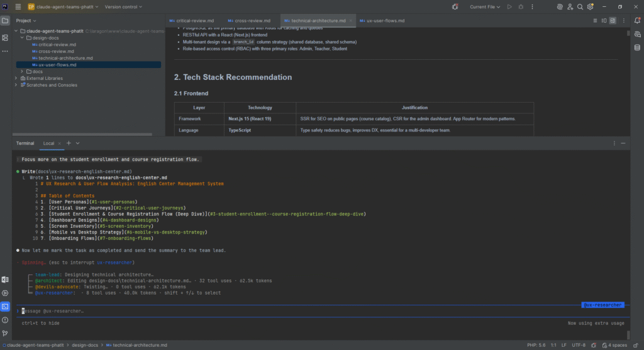Open cross-review.md from the project tree
The height and width of the screenshot is (350, 644).
(56, 52)
